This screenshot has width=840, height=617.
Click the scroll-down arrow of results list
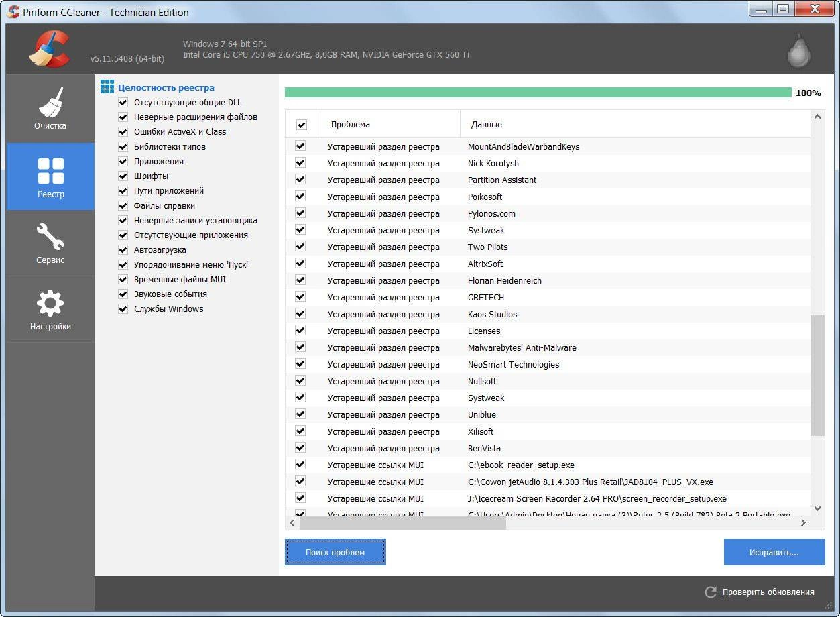click(817, 508)
